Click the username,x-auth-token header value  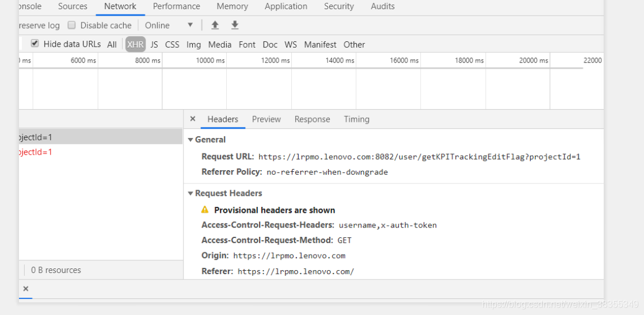[x=388, y=225]
